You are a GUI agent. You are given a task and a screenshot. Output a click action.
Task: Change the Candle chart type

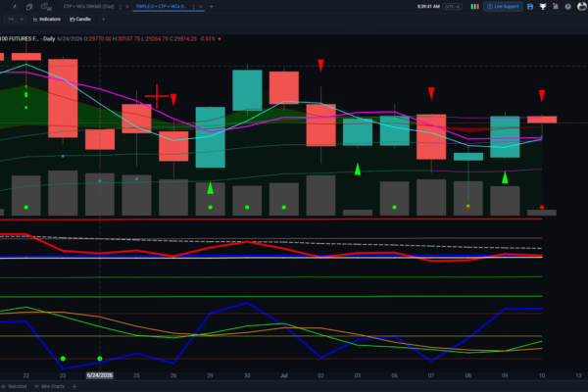(80, 20)
